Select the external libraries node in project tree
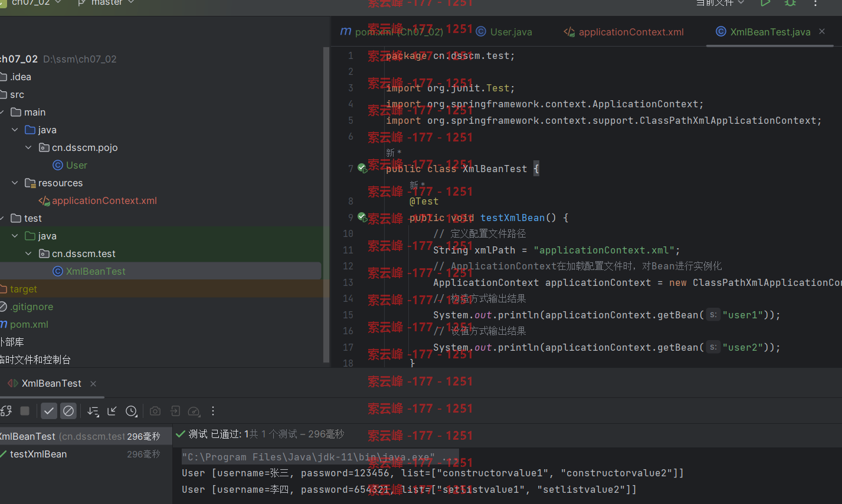Screen dimensions: 842x504 (x=12, y=342)
